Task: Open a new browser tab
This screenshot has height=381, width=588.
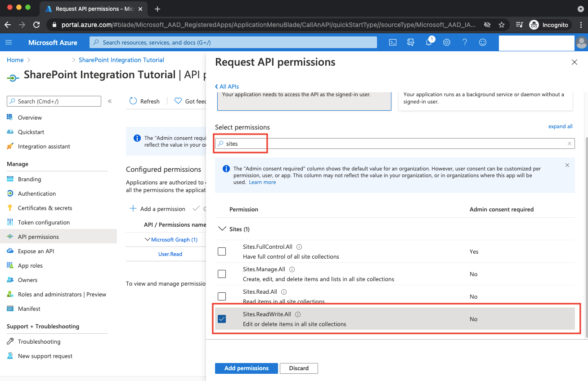Action: 157,9
